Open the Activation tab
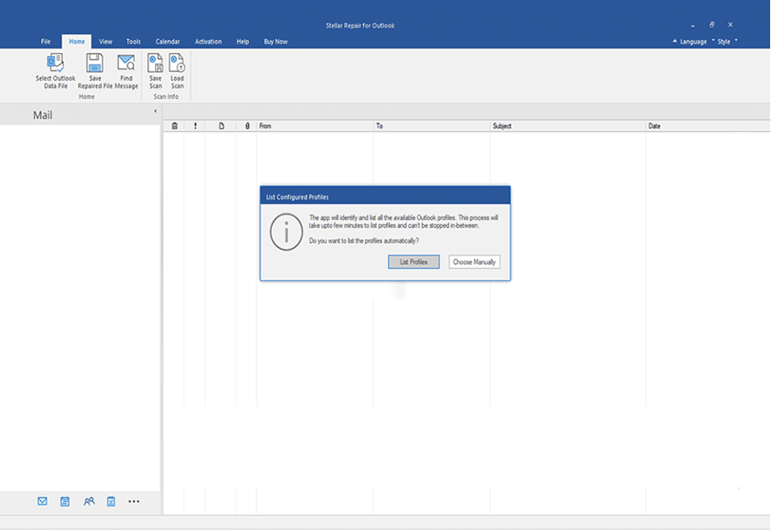 (x=208, y=42)
